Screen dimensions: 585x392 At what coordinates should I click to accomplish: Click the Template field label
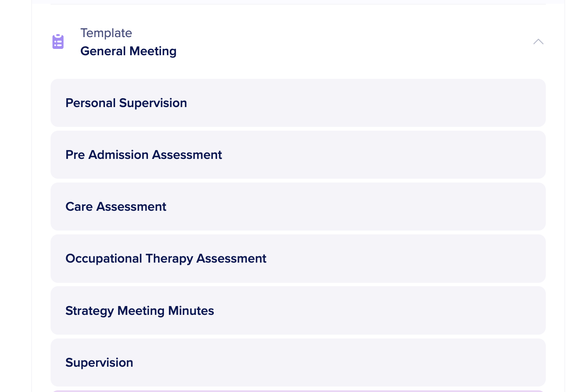point(106,33)
